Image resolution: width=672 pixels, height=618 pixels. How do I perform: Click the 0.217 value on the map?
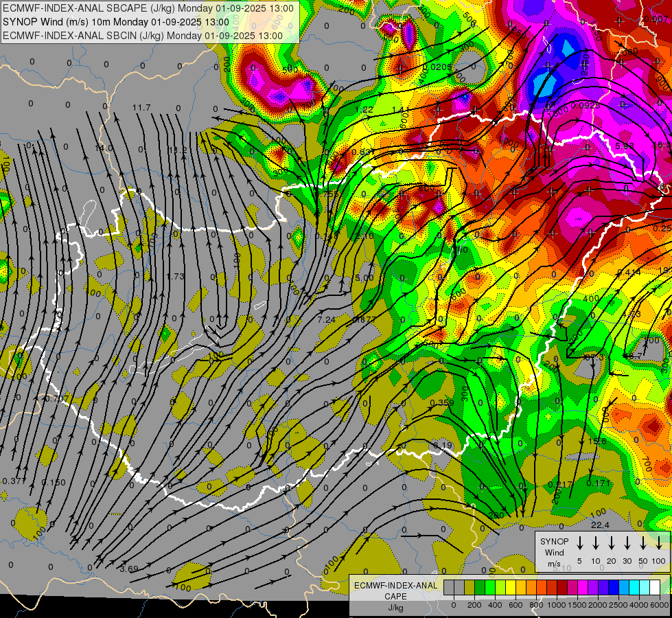pyautogui.click(x=560, y=485)
